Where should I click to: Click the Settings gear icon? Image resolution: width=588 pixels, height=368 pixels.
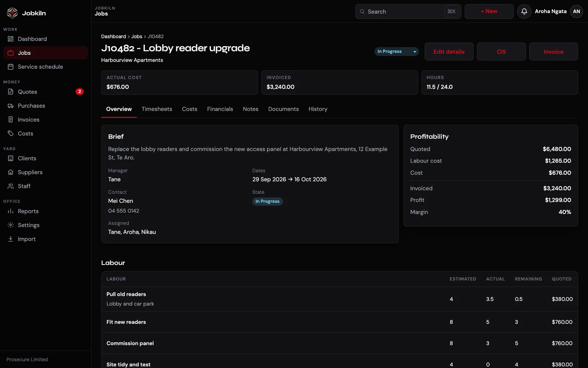pyautogui.click(x=11, y=225)
